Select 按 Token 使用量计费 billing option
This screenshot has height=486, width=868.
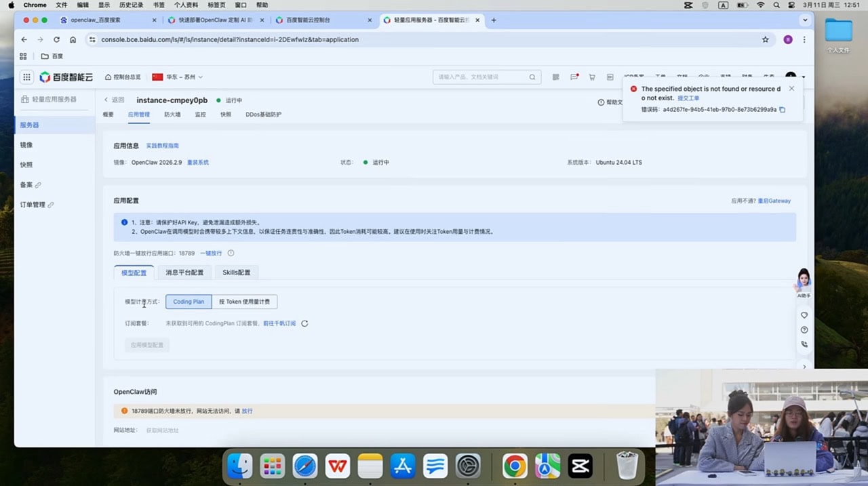click(244, 302)
